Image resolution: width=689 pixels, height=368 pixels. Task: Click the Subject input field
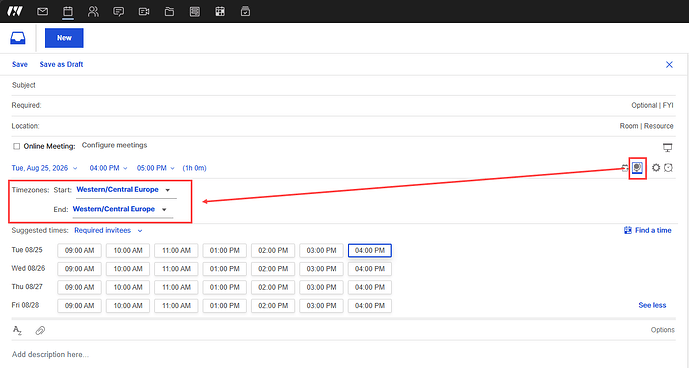click(x=344, y=85)
